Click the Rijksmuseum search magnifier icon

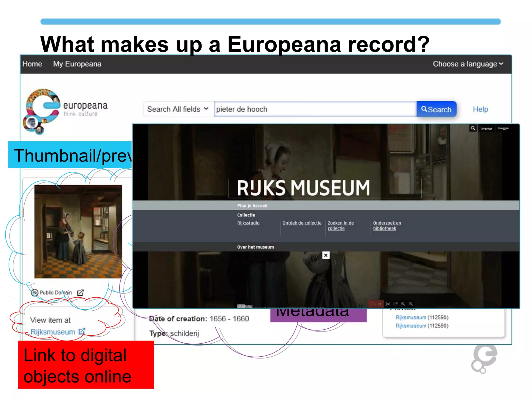point(473,128)
